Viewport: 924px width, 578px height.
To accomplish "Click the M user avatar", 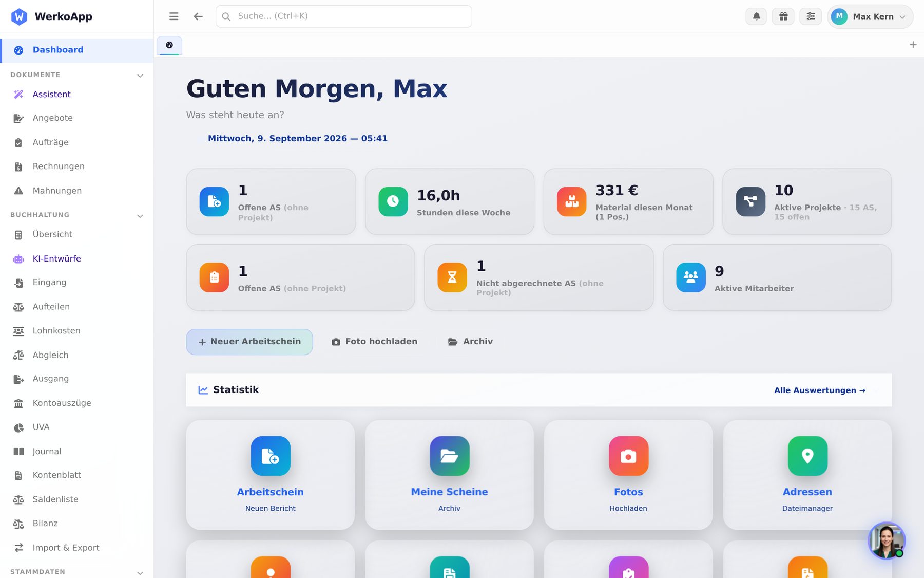I will 839,16.
